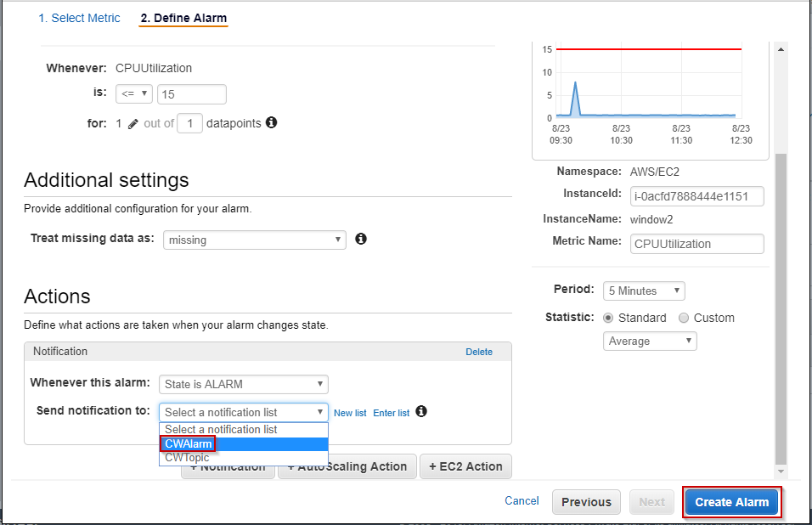Go to the Select Metric step
This screenshot has height=525, width=812.
click(x=79, y=18)
